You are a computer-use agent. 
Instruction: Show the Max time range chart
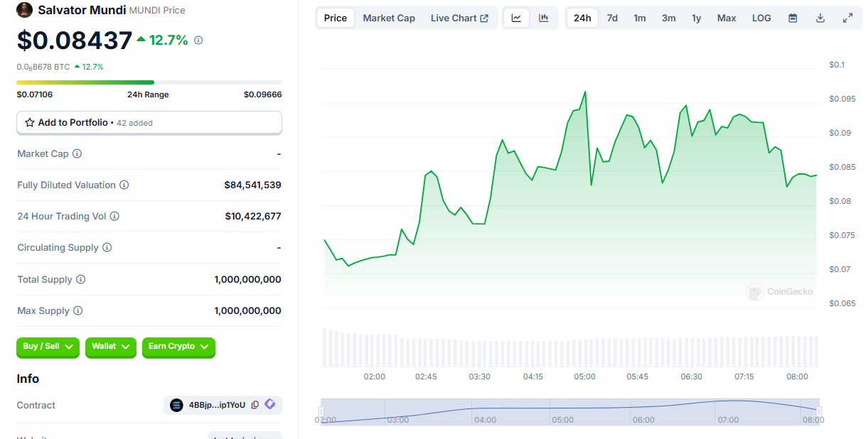pyautogui.click(x=727, y=18)
